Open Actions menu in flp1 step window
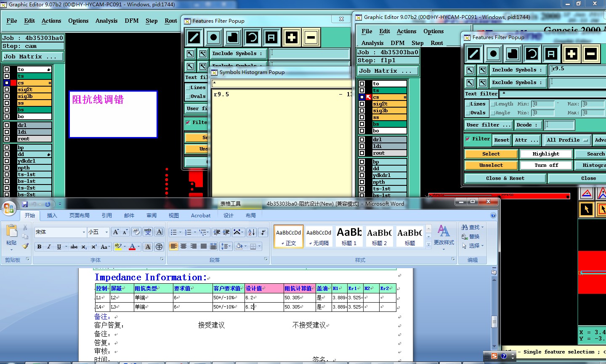Image resolution: width=606 pixels, height=364 pixels. click(x=407, y=31)
